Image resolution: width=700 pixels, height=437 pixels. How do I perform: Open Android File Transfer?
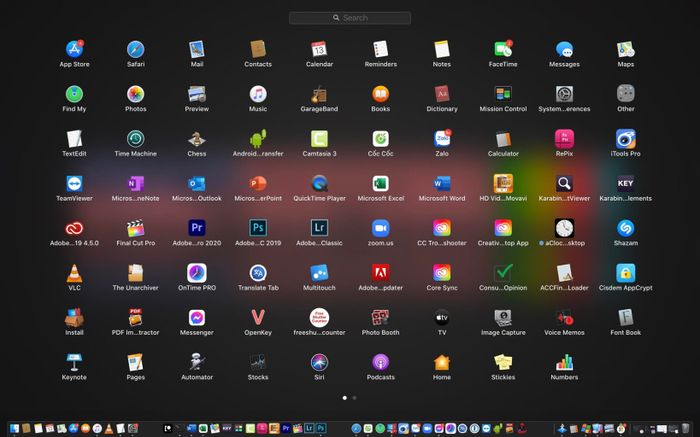pyautogui.click(x=258, y=139)
